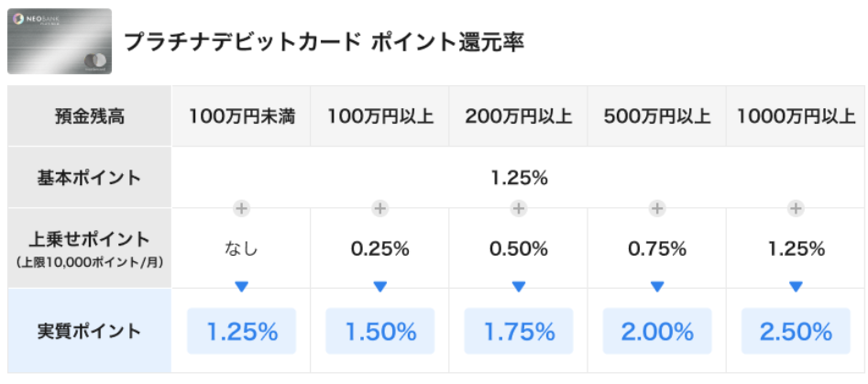Click the blue arrow above 2.00%
The width and height of the screenshot is (868, 384).
[657, 287]
